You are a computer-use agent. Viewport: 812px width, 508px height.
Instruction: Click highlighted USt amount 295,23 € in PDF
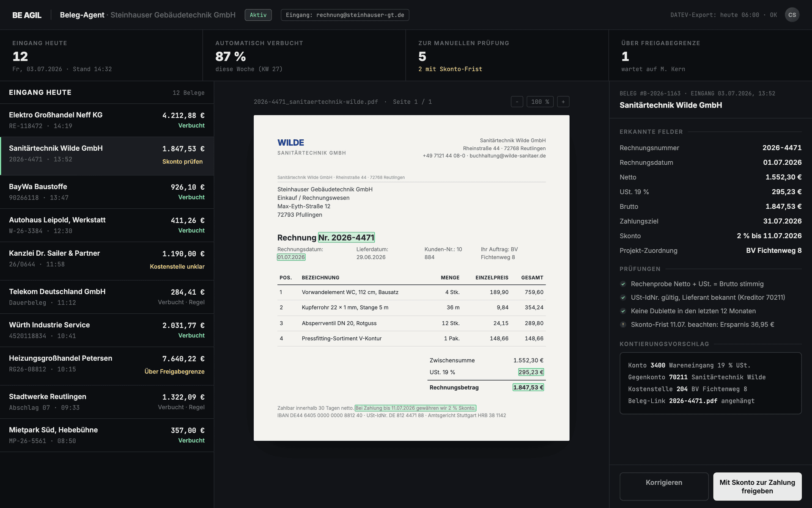tap(531, 372)
